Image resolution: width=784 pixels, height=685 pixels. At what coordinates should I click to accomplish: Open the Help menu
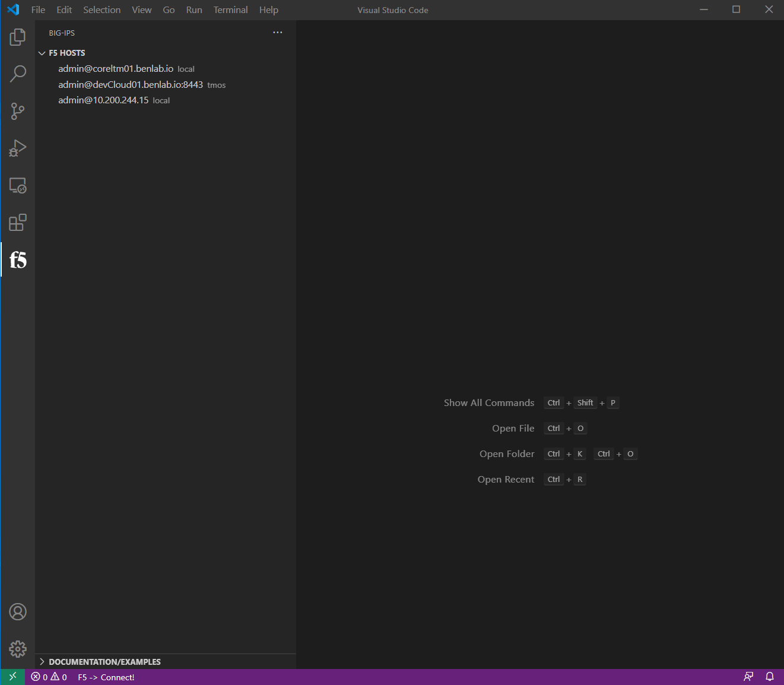(x=269, y=9)
